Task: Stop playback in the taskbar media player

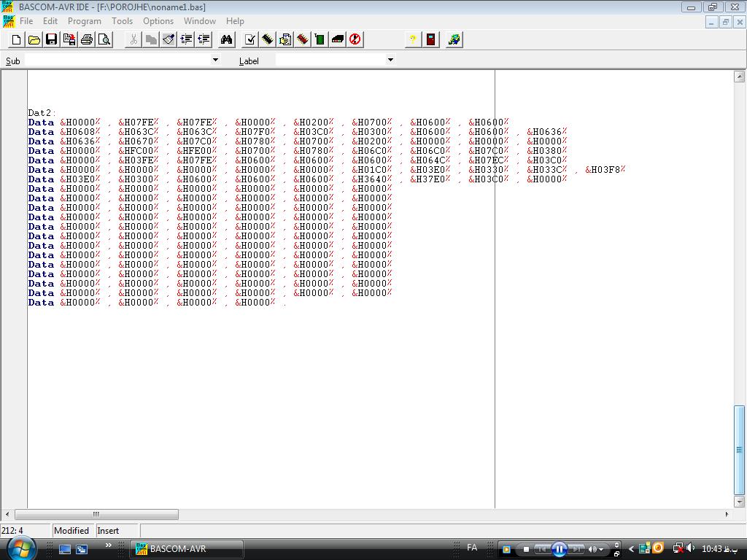Action: (x=526, y=549)
